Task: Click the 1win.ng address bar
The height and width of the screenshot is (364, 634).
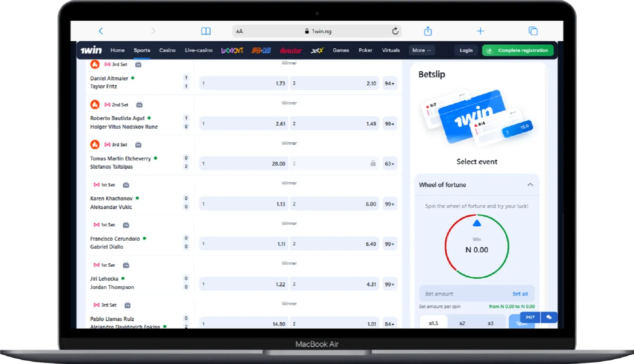Action: click(317, 31)
